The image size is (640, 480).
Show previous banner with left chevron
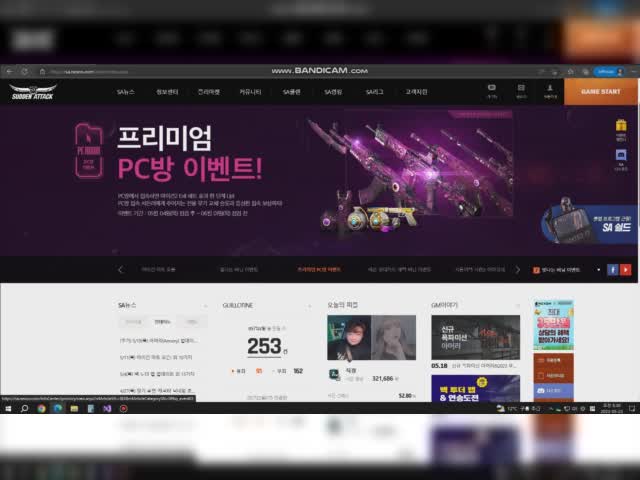[120, 270]
